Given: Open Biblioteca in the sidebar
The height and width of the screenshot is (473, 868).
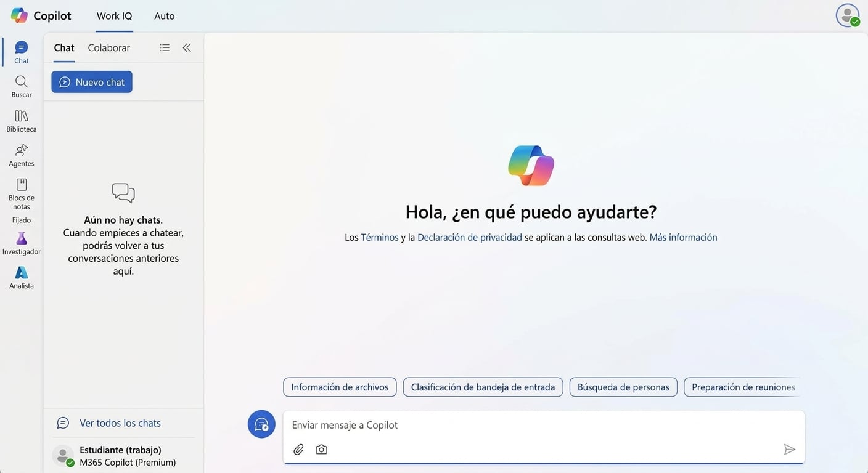Looking at the screenshot, I should (22, 121).
